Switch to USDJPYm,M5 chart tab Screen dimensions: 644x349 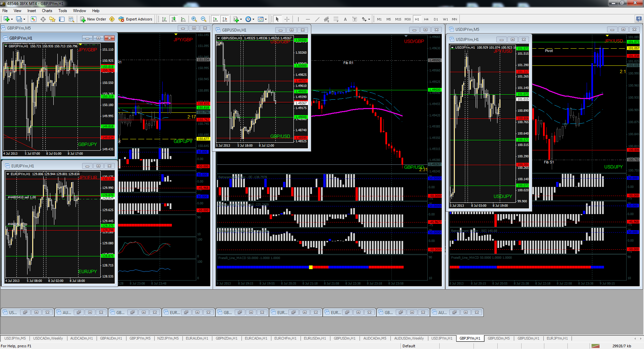[x=15, y=338]
